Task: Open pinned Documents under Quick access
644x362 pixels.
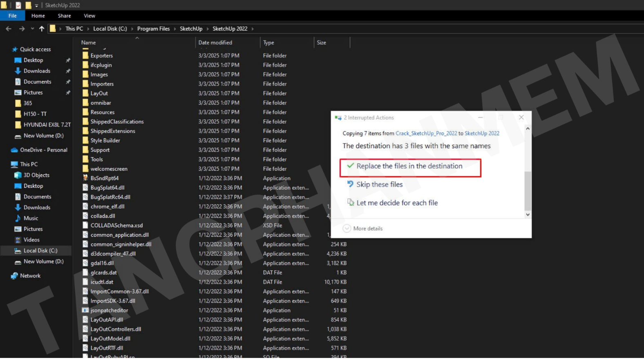Action: pyautogui.click(x=37, y=82)
